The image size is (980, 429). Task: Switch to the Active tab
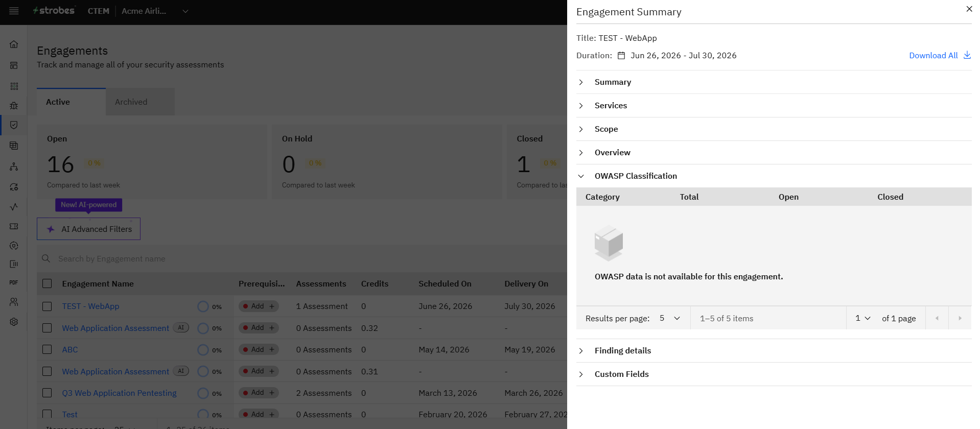pyautogui.click(x=71, y=102)
